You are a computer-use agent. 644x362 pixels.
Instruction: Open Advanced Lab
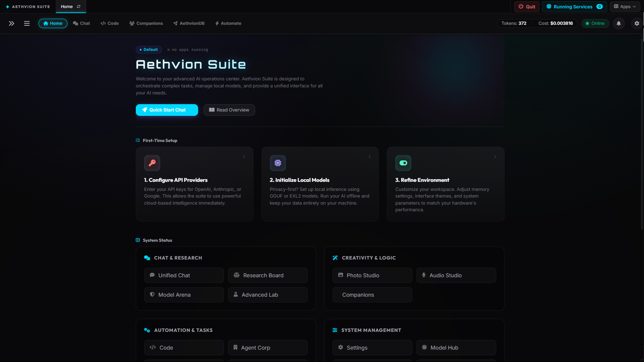point(268,295)
